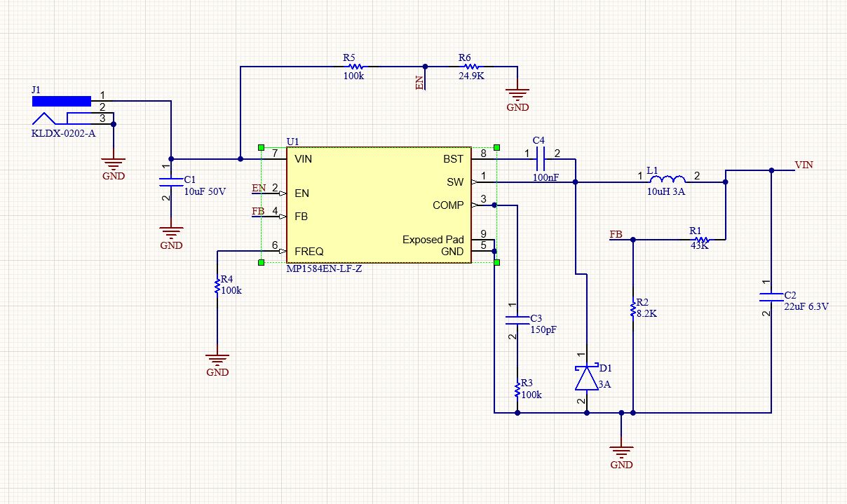Click the FB net label at U1 pin 4

click(259, 211)
